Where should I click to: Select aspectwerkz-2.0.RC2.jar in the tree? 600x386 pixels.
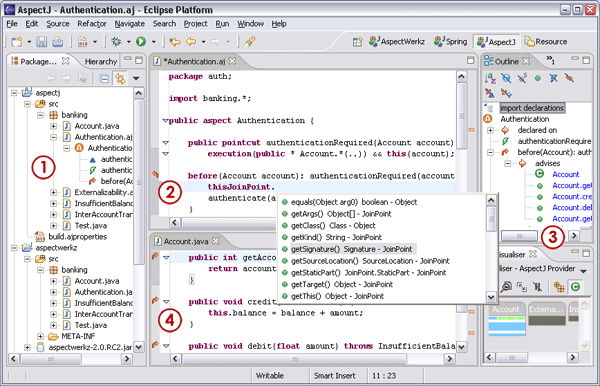click(x=90, y=347)
